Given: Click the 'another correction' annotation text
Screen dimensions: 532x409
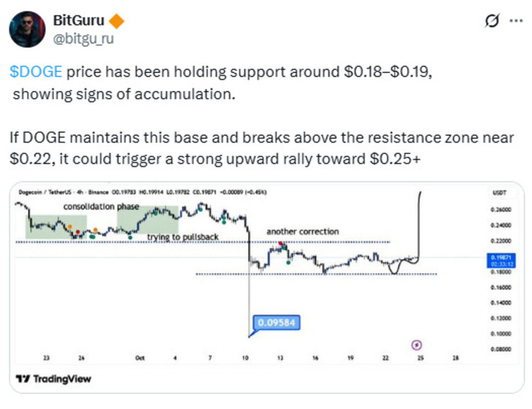Looking at the screenshot, I should [303, 231].
